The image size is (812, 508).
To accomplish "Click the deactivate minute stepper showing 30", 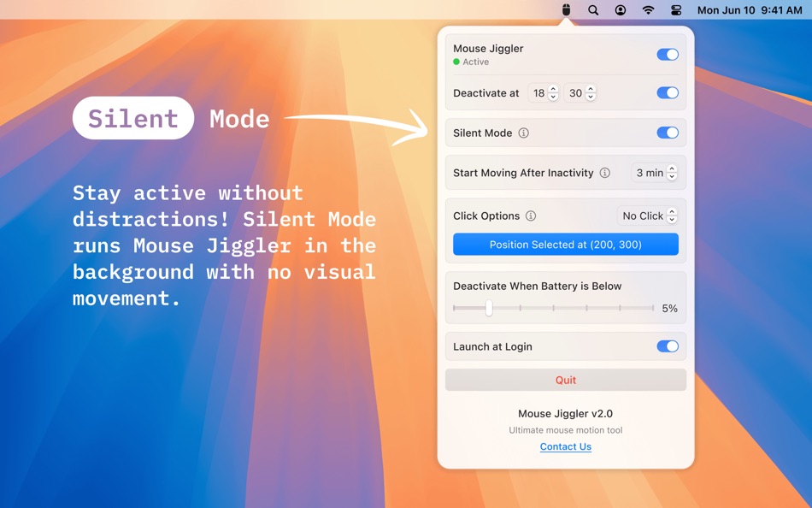I will [x=591, y=92].
